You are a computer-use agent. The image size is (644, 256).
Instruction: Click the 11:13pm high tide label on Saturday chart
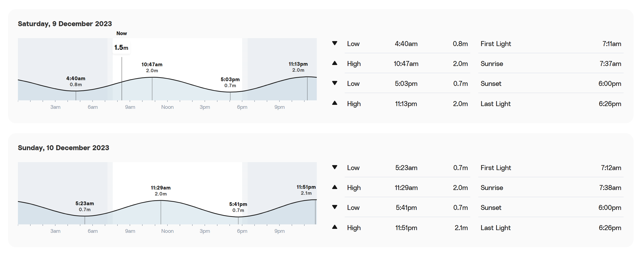coord(298,67)
